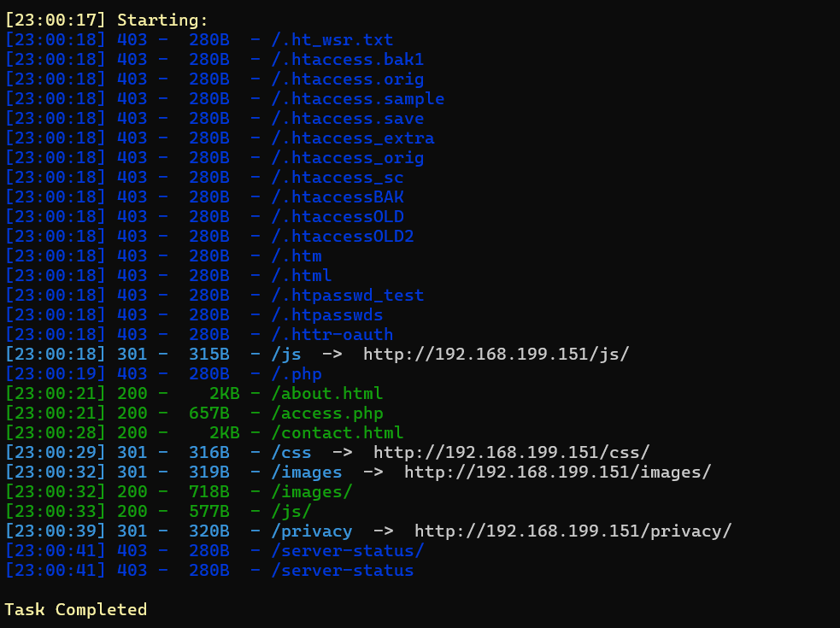Screen dimensions: 840x628
Task: Click the /.htaccessOLD2 path entry
Action: pos(342,237)
